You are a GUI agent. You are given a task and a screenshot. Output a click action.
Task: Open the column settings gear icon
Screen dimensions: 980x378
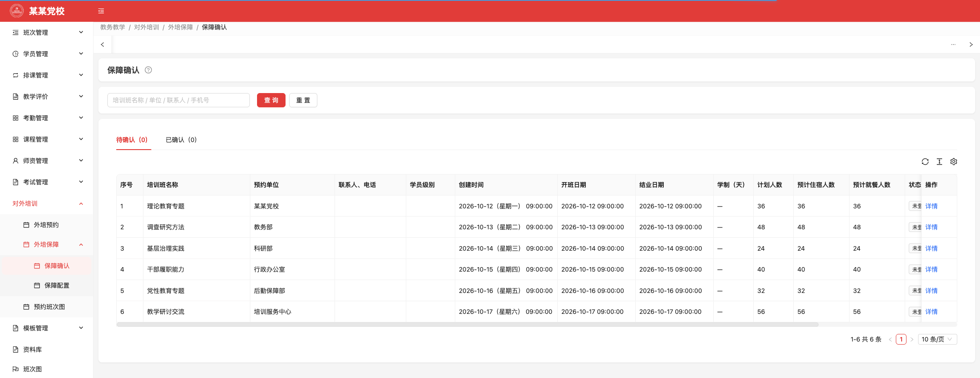954,162
